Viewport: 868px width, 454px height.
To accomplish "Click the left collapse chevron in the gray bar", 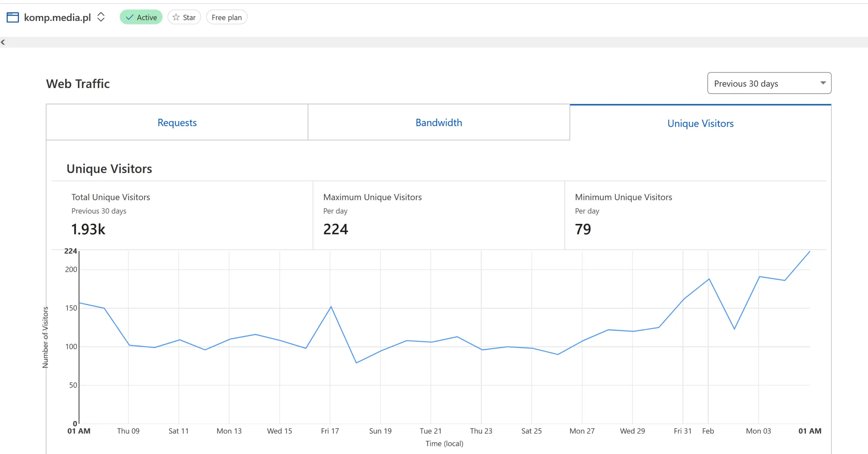I will (x=3, y=42).
